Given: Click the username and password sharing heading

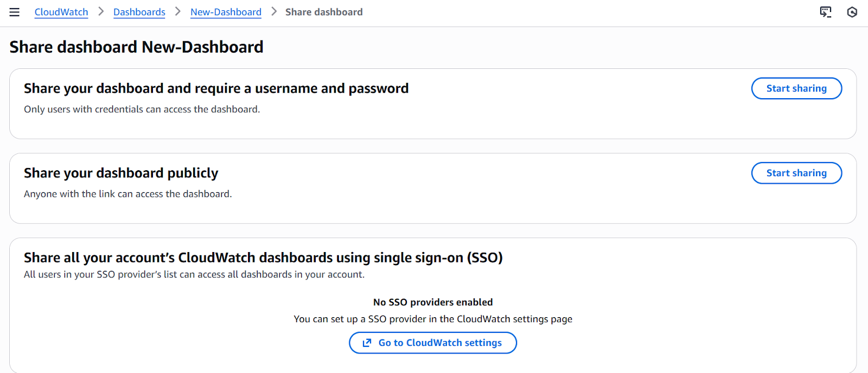Looking at the screenshot, I should (x=216, y=88).
